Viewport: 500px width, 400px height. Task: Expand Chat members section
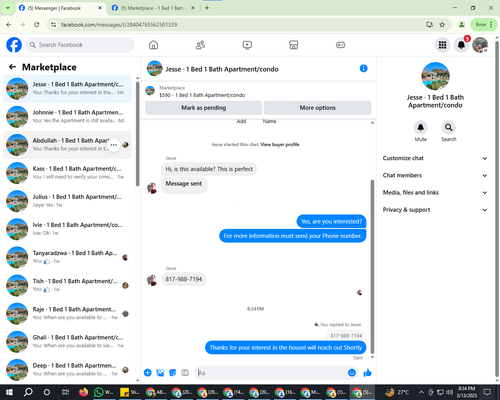[435, 175]
